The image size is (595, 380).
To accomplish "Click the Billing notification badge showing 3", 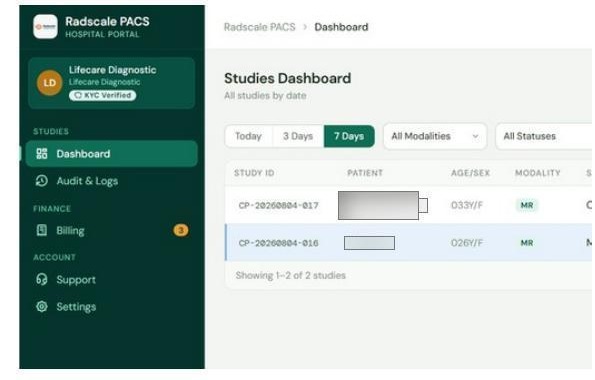I will pyautogui.click(x=181, y=230).
